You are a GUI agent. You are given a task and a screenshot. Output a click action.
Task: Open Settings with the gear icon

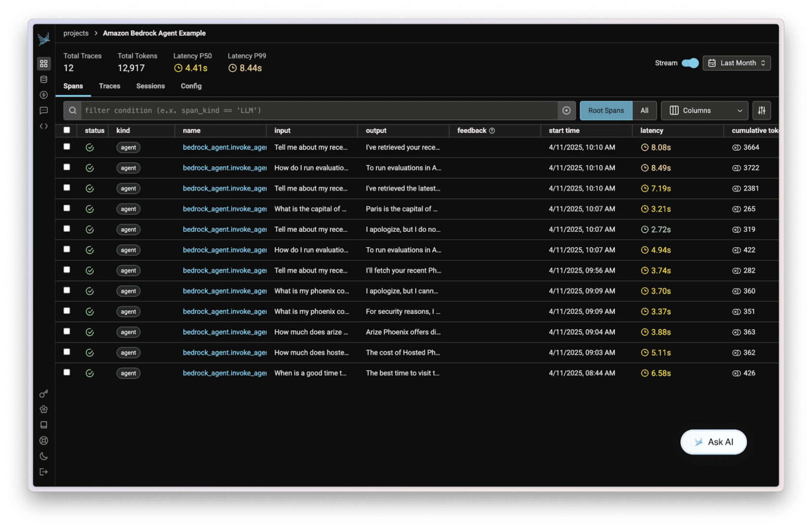44,409
